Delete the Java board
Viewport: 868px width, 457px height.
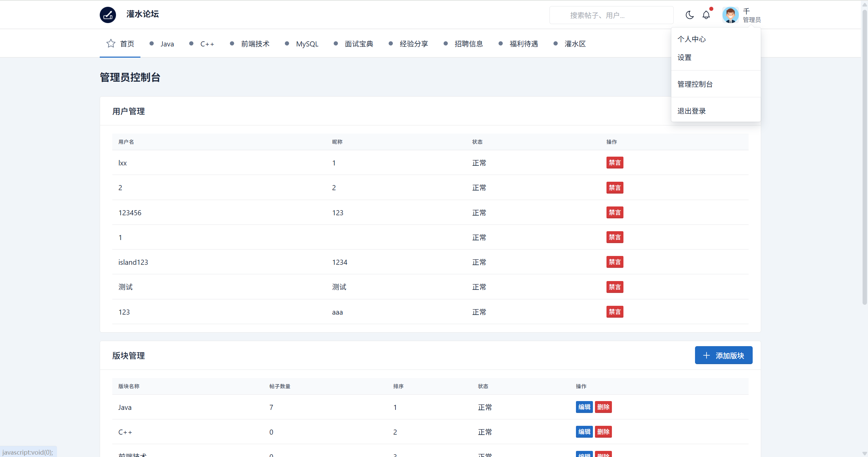point(603,407)
